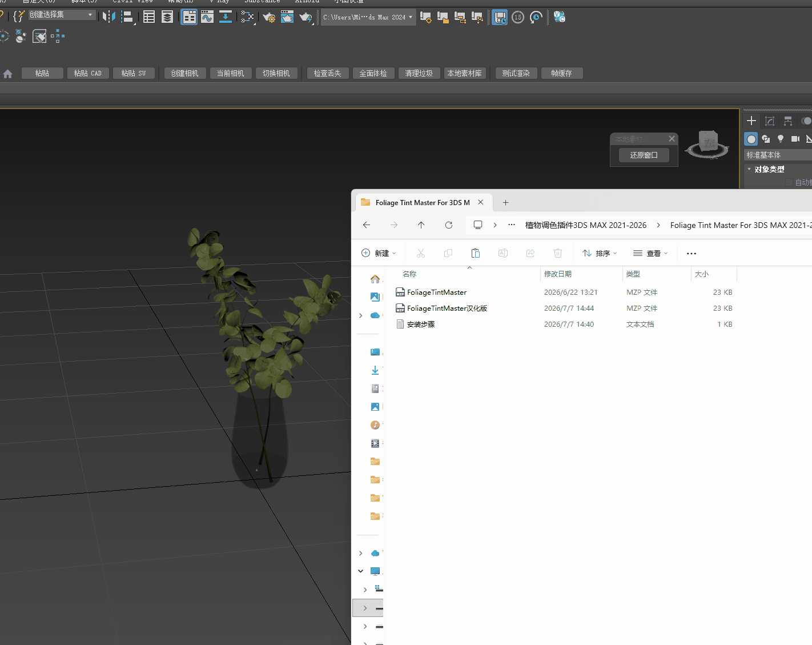Open the 新建 dropdown in Explorer
Viewport: 812px width, 645px height.
[379, 253]
